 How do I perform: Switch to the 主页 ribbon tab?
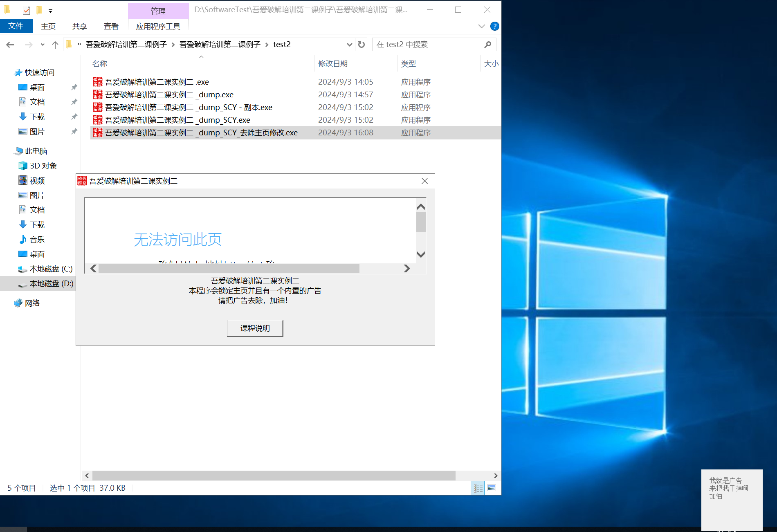click(48, 26)
